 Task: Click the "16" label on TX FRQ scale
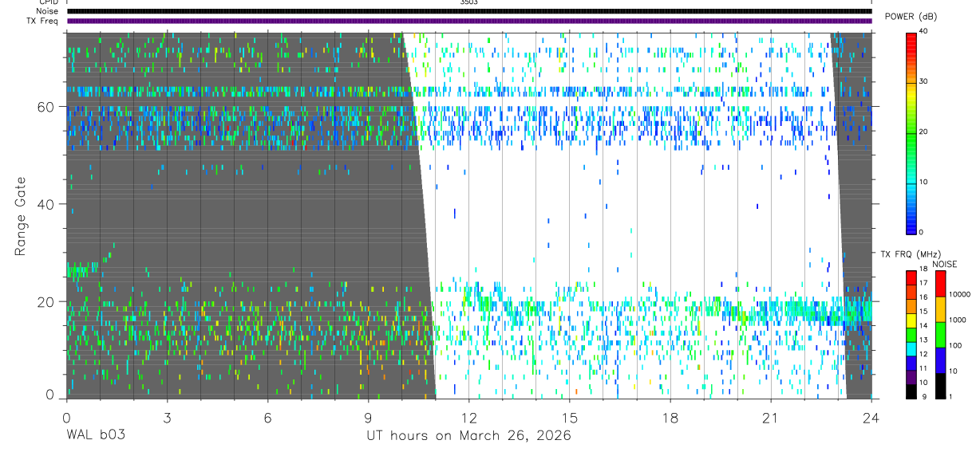pos(923,297)
